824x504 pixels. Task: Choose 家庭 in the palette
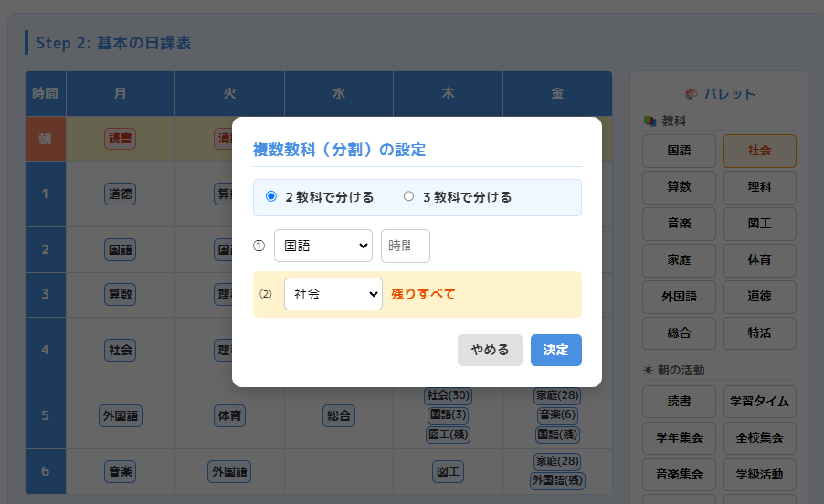click(679, 260)
